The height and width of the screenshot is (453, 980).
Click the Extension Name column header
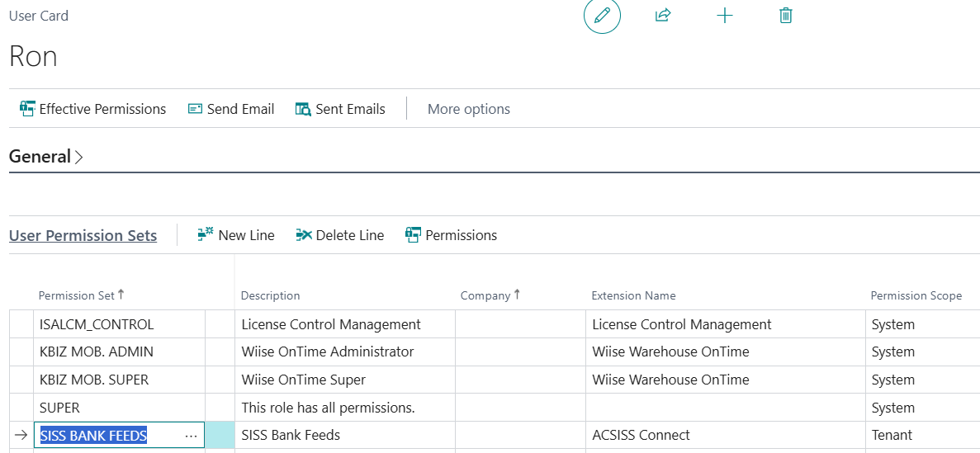coord(633,295)
